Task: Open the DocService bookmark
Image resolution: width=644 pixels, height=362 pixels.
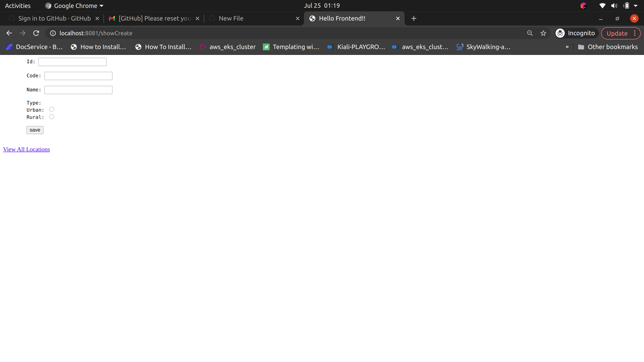Action: click(34, 47)
